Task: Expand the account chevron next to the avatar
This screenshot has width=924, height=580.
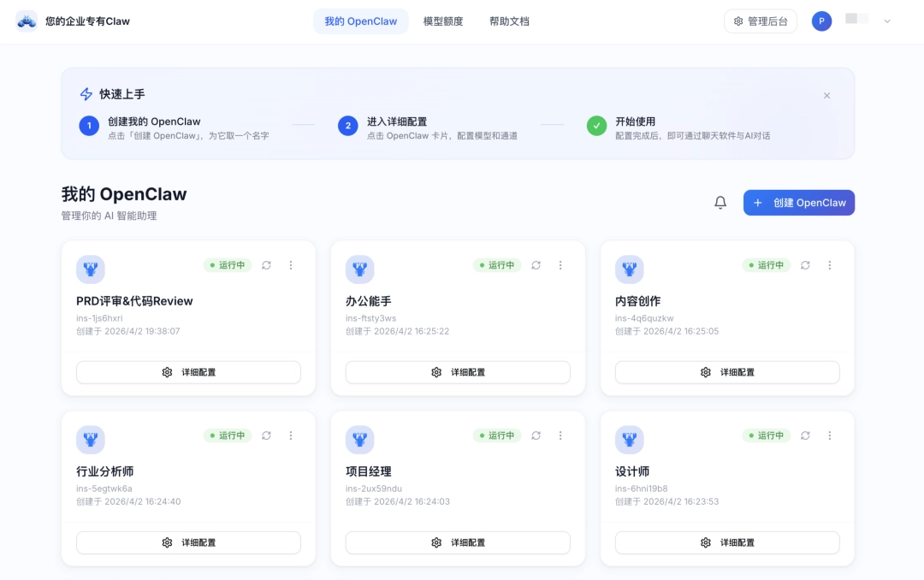Action: (885, 21)
